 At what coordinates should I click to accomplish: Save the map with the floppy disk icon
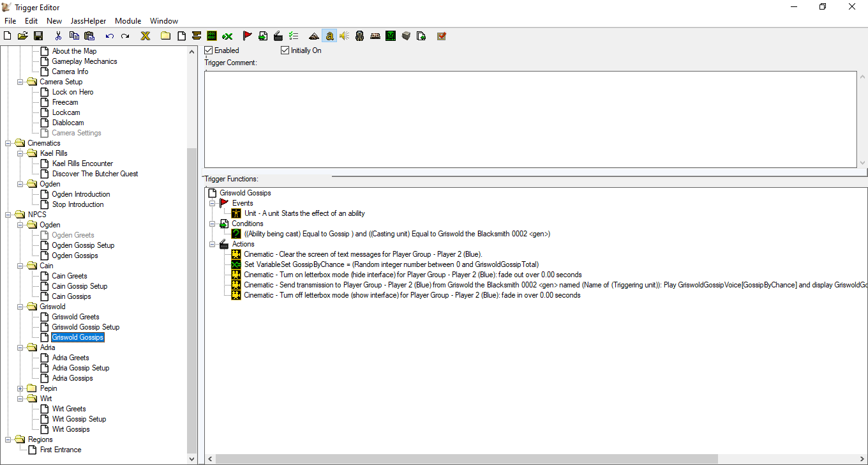coord(38,36)
